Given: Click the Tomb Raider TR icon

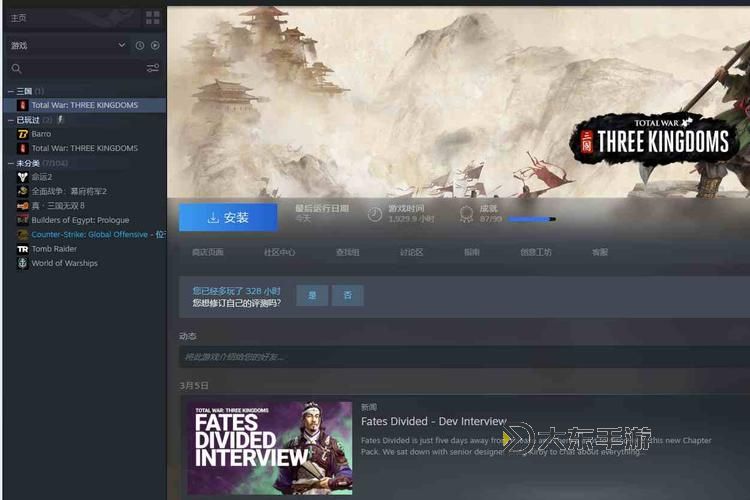Looking at the screenshot, I should pos(22,249).
